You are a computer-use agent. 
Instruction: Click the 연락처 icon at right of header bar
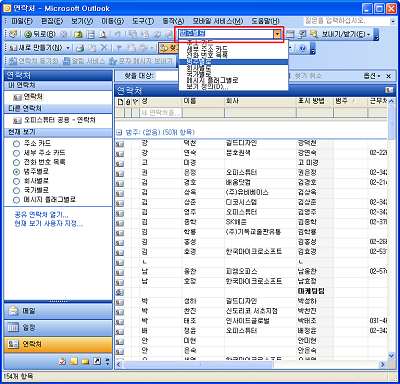point(389,90)
